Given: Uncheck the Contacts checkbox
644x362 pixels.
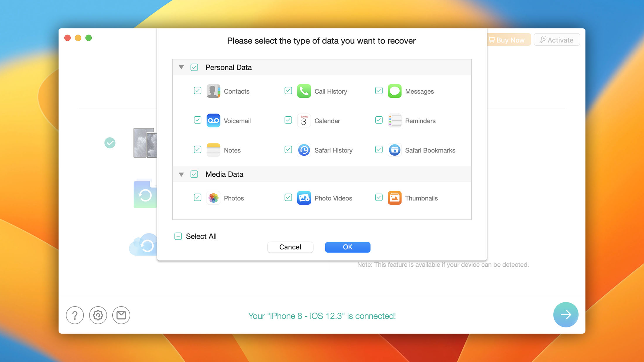Looking at the screenshot, I should (x=198, y=91).
